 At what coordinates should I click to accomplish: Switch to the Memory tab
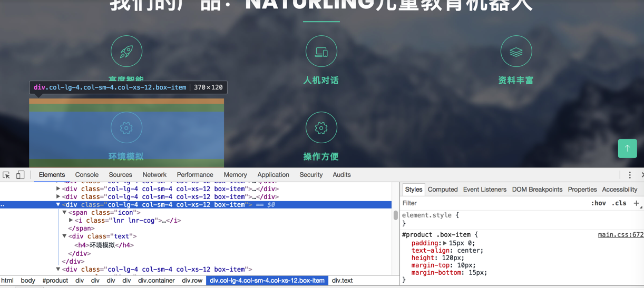tap(235, 175)
